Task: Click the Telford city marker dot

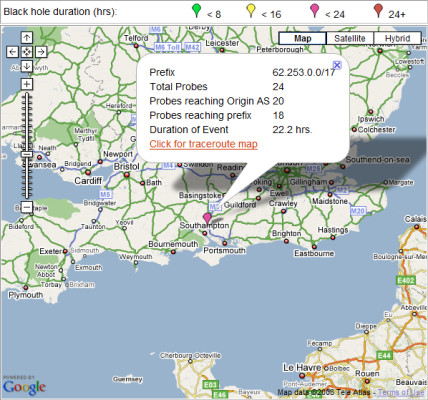Action: tap(136, 46)
